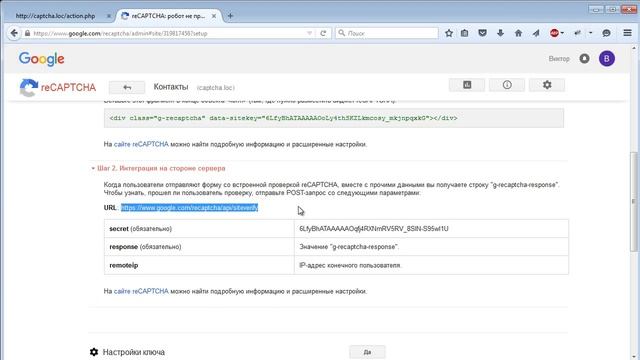This screenshot has width=640, height=360.
Task: Click the secret (обязательно) cell
Action: 199,229
